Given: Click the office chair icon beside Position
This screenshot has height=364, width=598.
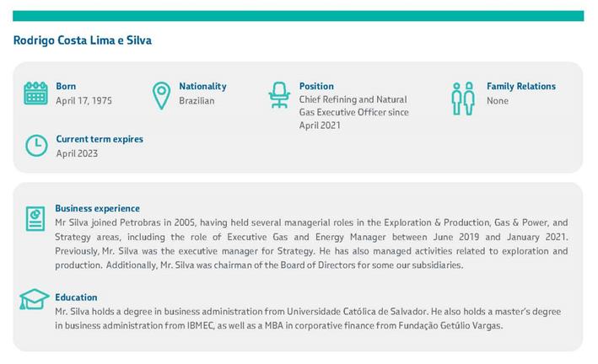Looking at the screenshot, I should (x=279, y=94).
